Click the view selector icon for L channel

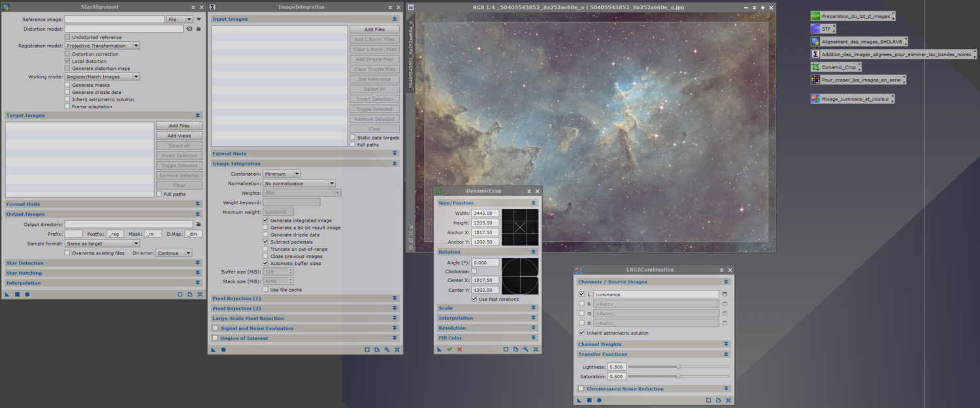725,294
